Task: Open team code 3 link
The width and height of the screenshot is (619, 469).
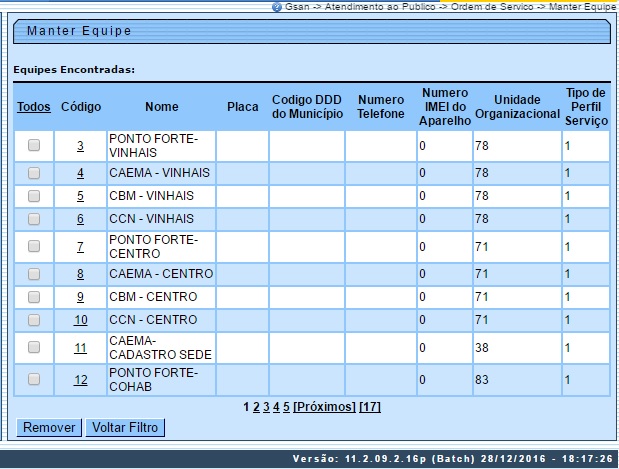Action: click(80, 146)
